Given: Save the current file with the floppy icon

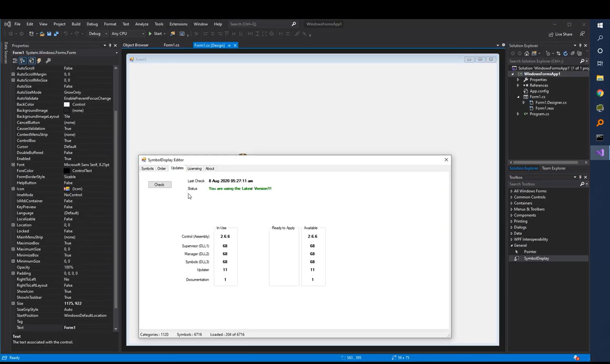Looking at the screenshot, I should coord(49,34).
